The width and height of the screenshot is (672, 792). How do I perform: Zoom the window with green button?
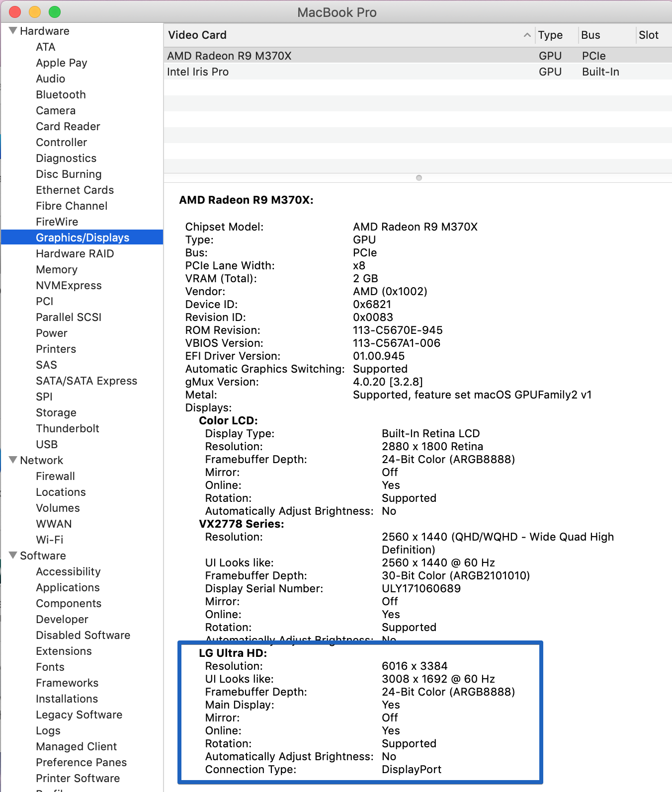(55, 12)
